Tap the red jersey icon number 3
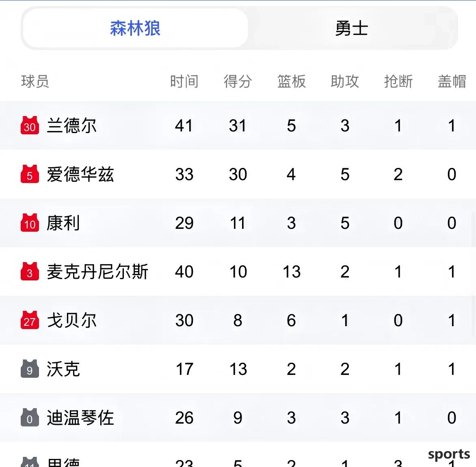 tap(30, 271)
